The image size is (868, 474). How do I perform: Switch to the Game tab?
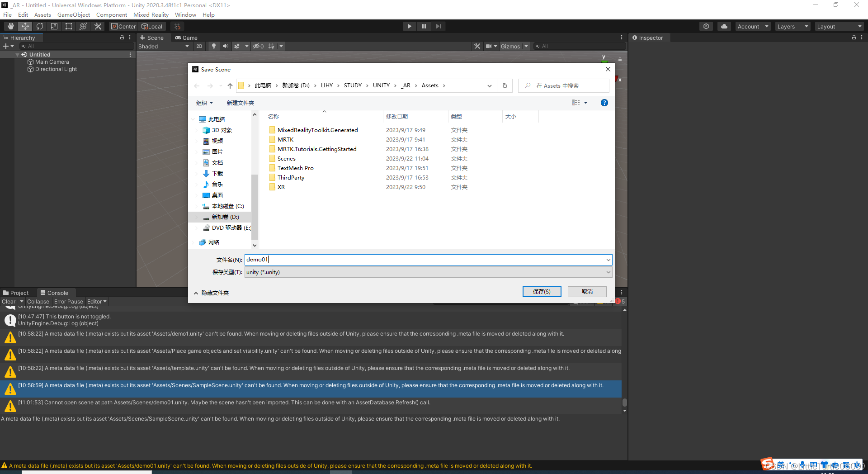(x=186, y=38)
